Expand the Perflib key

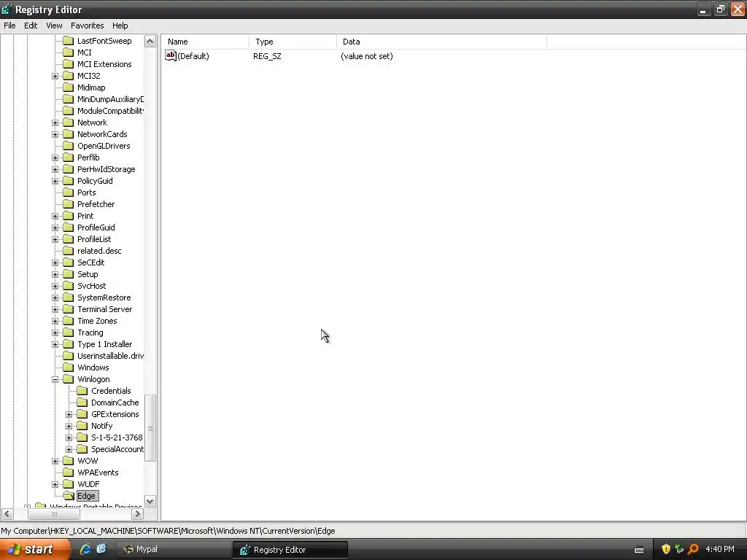55,157
